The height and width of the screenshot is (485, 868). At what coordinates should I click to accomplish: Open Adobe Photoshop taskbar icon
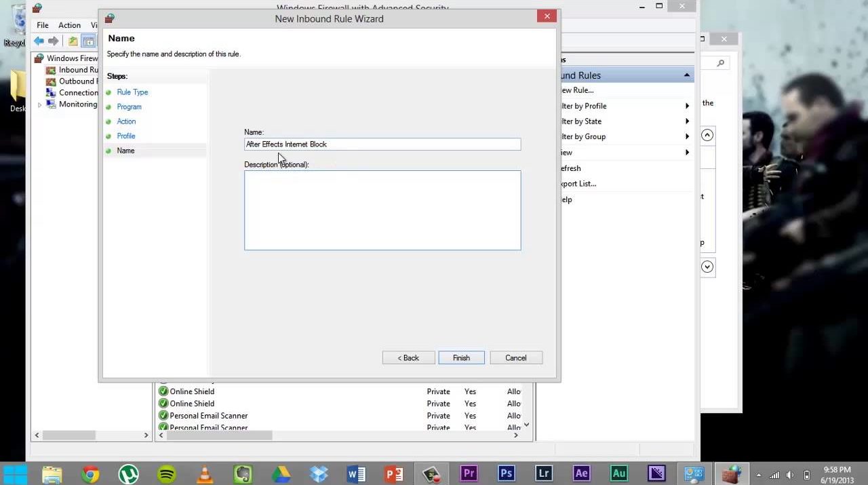click(x=506, y=473)
